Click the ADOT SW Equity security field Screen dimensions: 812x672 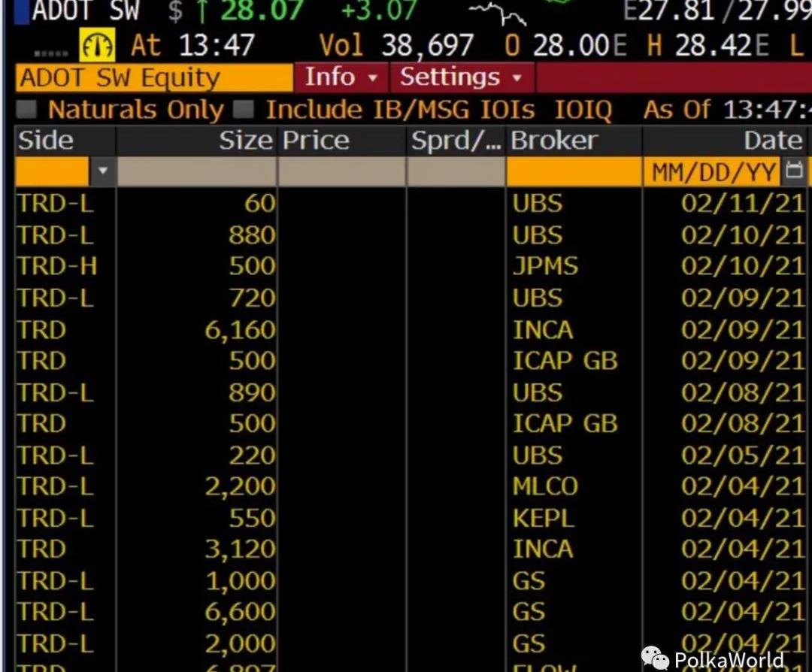click(154, 78)
